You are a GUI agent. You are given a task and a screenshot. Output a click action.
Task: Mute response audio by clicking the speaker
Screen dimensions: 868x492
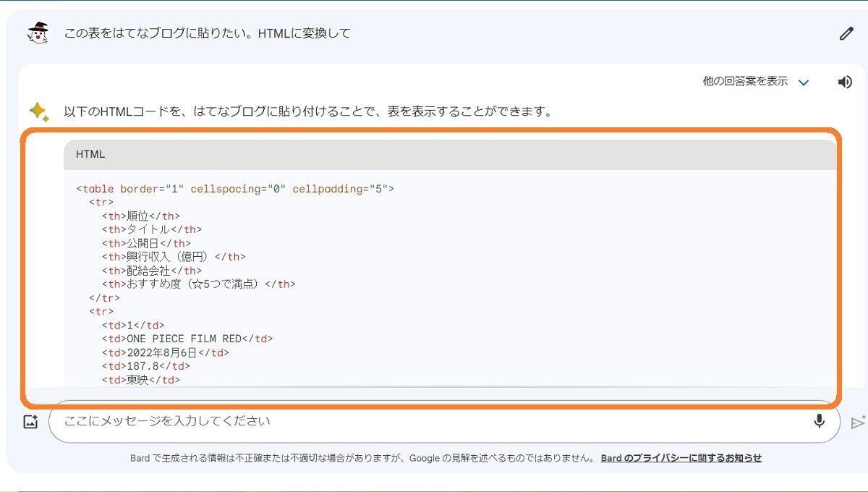(x=844, y=81)
